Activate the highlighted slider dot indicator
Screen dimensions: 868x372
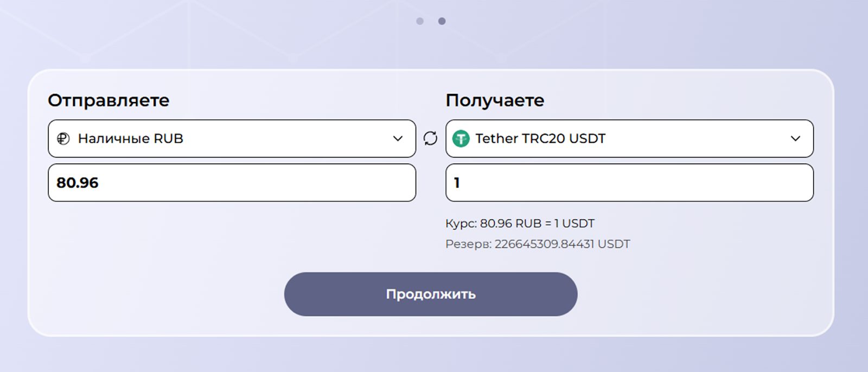point(442,21)
